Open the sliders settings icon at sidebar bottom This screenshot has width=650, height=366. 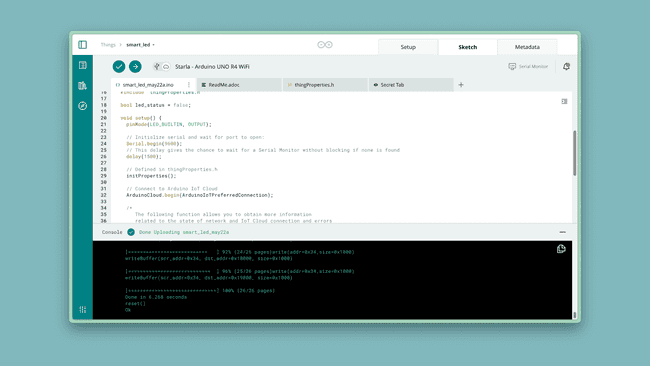pos(82,310)
